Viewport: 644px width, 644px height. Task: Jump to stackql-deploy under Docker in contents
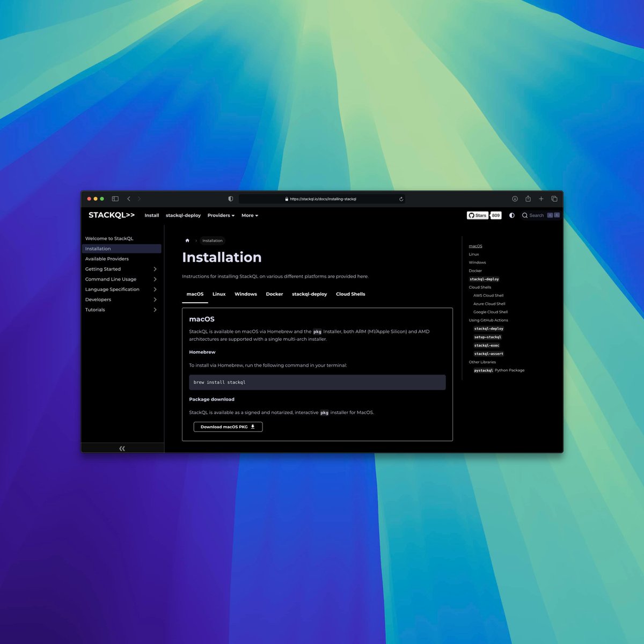pyautogui.click(x=485, y=279)
